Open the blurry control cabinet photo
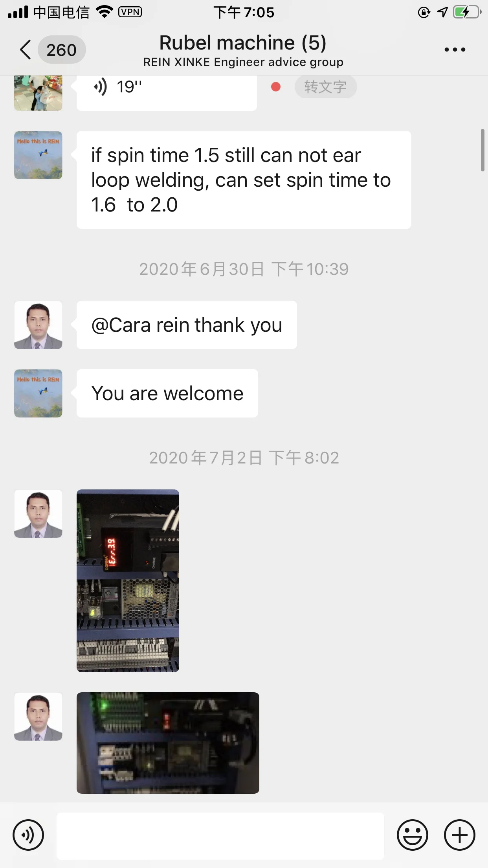488x868 pixels. click(x=168, y=743)
